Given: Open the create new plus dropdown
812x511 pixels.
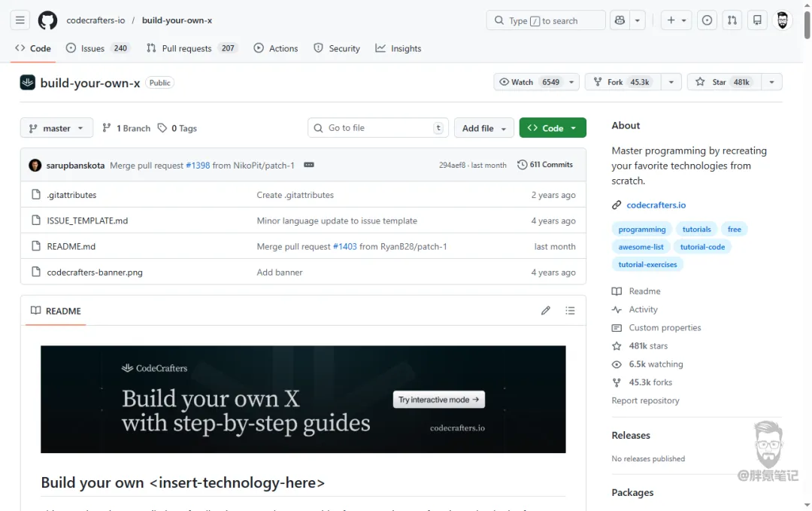Looking at the screenshot, I should [677, 20].
